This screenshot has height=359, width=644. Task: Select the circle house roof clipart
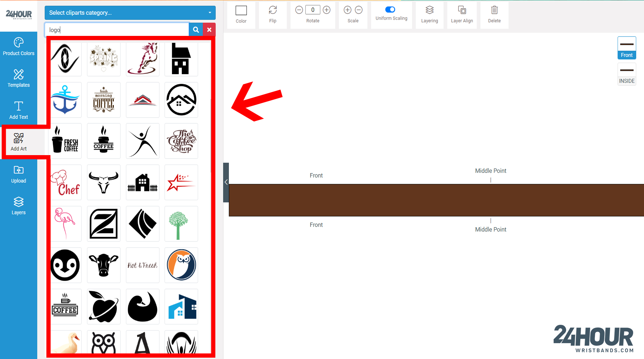click(x=181, y=100)
